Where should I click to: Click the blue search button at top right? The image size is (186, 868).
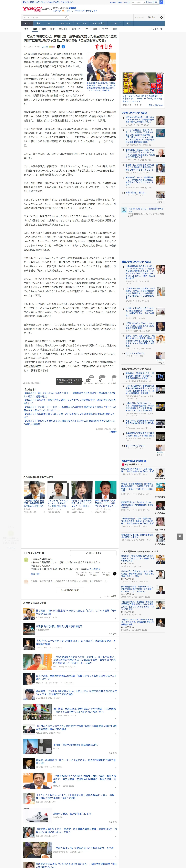pos(161,2)
